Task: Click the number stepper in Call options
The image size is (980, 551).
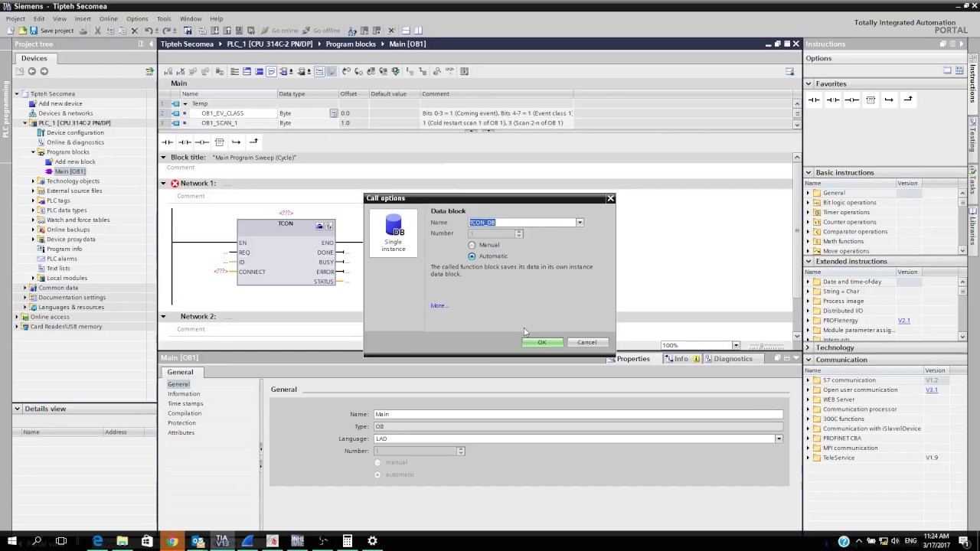Action: [519, 233]
